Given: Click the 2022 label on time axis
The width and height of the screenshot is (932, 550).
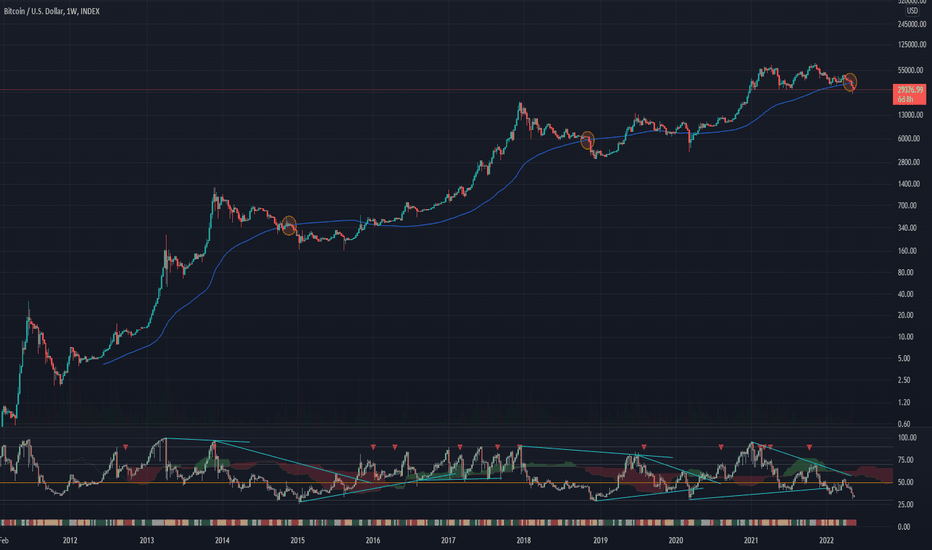Looking at the screenshot, I should tap(826, 540).
